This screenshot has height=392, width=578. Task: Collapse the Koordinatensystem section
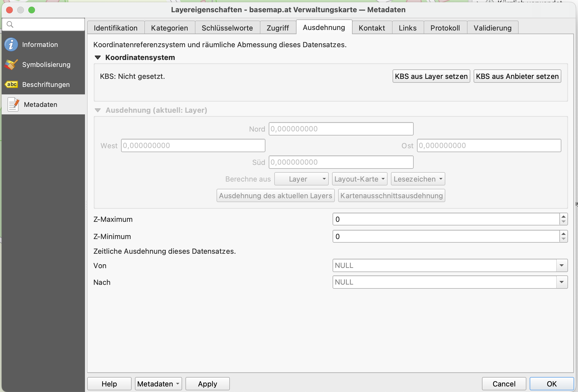pyautogui.click(x=98, y=57)
